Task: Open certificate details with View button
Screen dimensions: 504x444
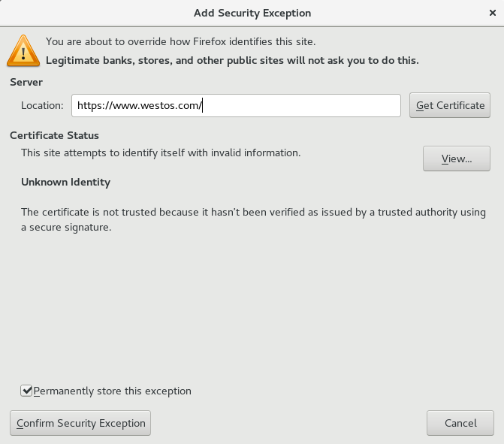Action: (456, 159)
